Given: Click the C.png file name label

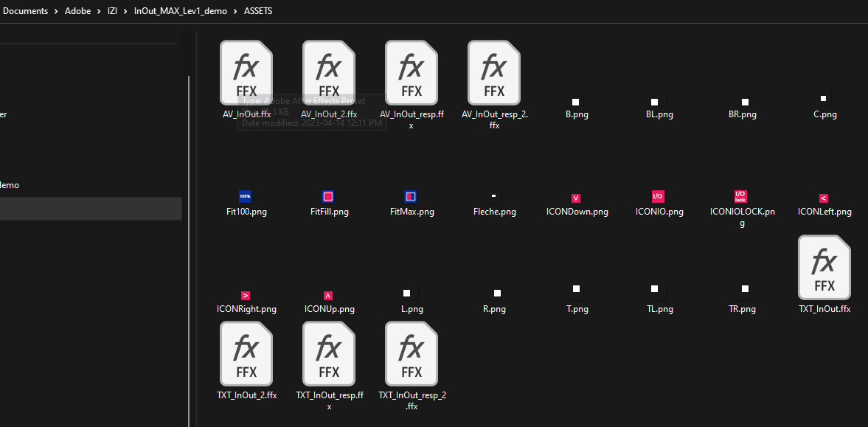Looking at the screenshot, I should click(x=824, y=114).
